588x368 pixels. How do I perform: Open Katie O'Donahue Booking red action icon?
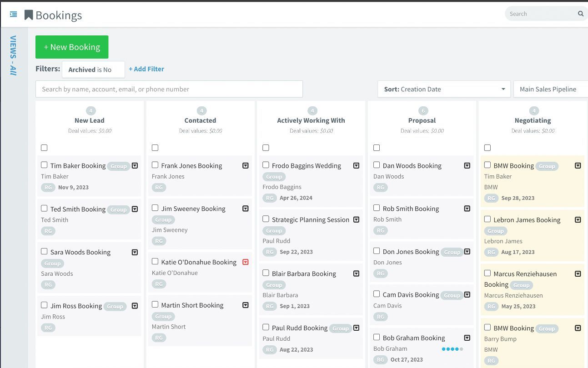(x=246, y=262)
